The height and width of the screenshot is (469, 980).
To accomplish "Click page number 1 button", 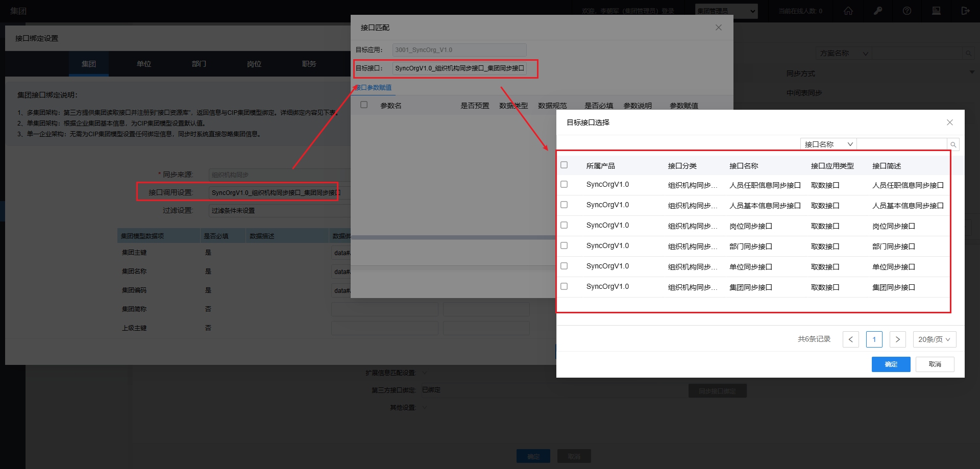I will [874, 339].
